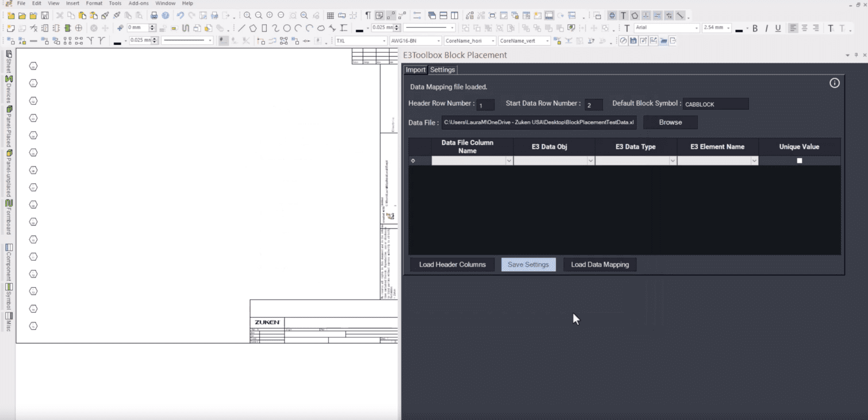Screen dimensions: 868x420
Task: Click the Copy icon
Action: click(x=71, y=16)
